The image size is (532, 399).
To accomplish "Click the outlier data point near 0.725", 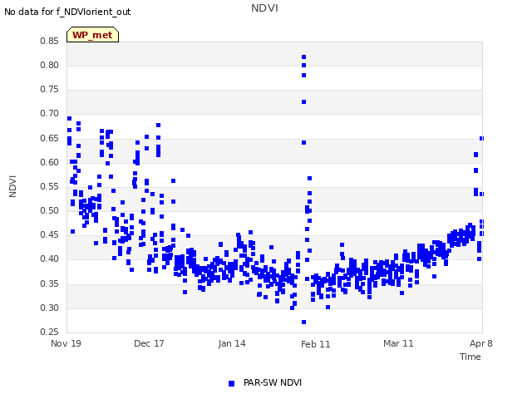I will (303, 101).
